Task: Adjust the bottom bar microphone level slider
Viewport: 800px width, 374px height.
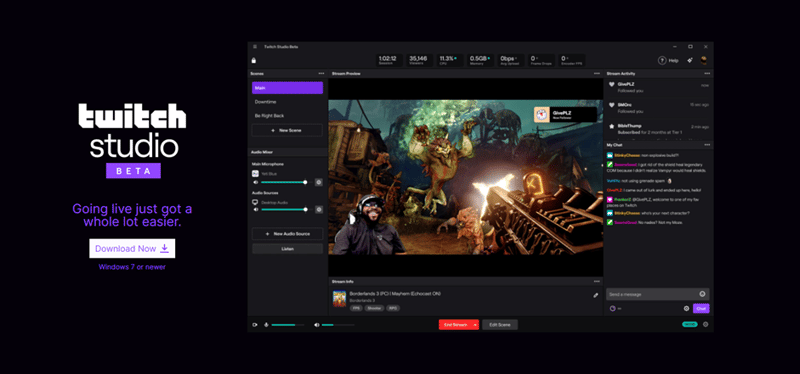Action: 288,325
